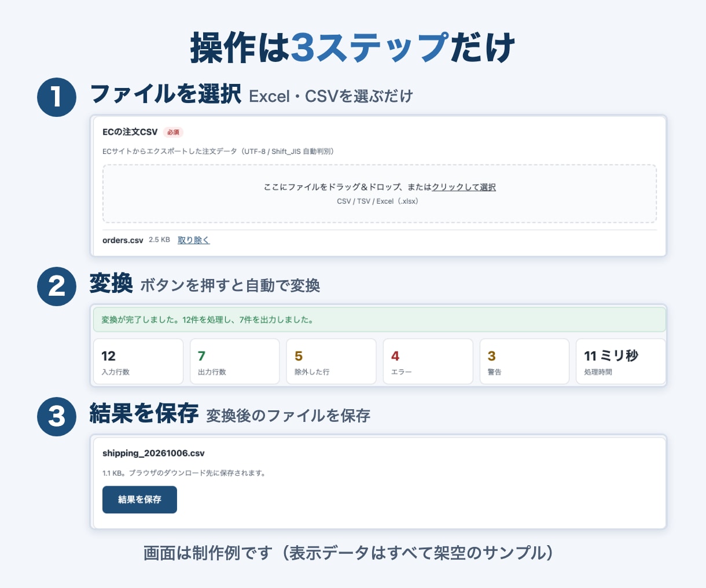Click the 必須 badge next to ECの注文CSV
The width and height of the screenshot is (706, 588).
pos(173,132)
